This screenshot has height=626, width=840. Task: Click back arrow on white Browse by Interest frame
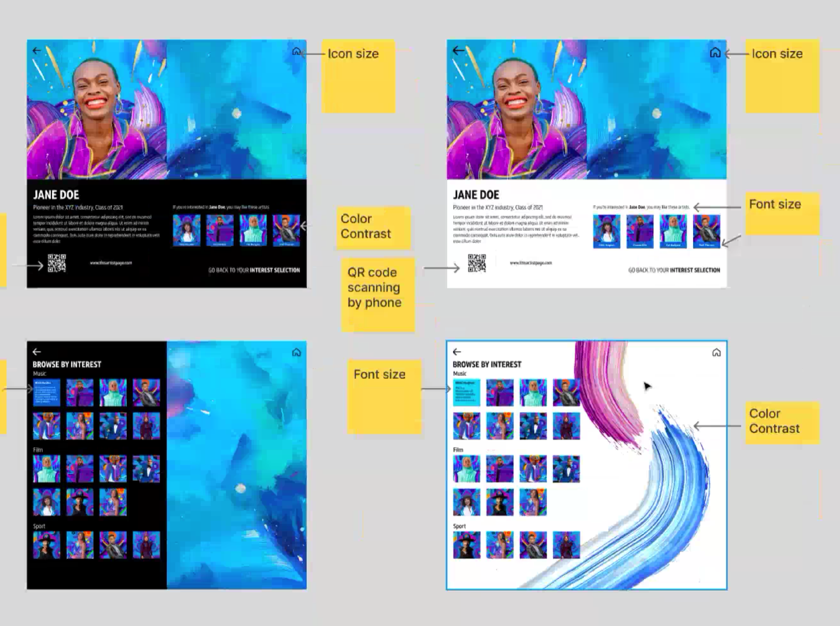click(x=457, y=352)
